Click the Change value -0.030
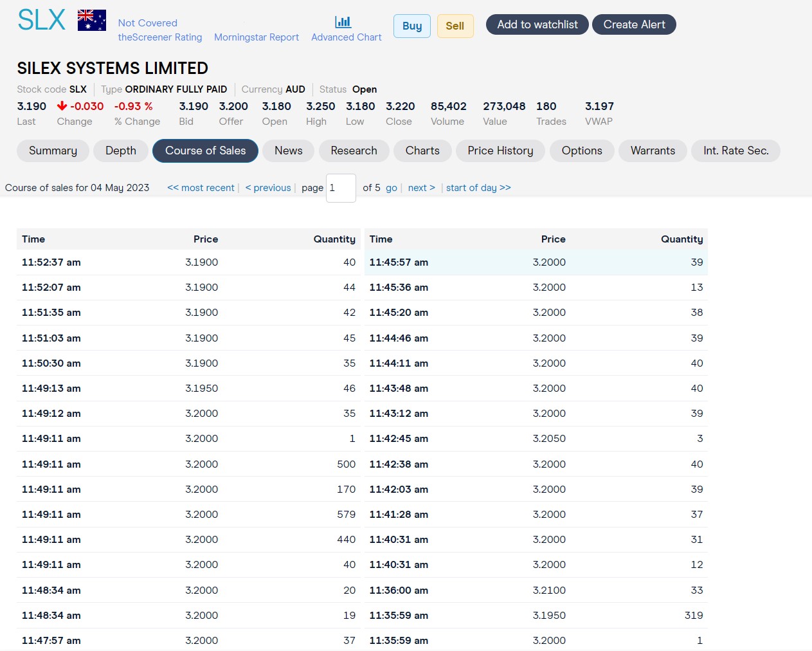812x651 pixels. click(87, 106)
